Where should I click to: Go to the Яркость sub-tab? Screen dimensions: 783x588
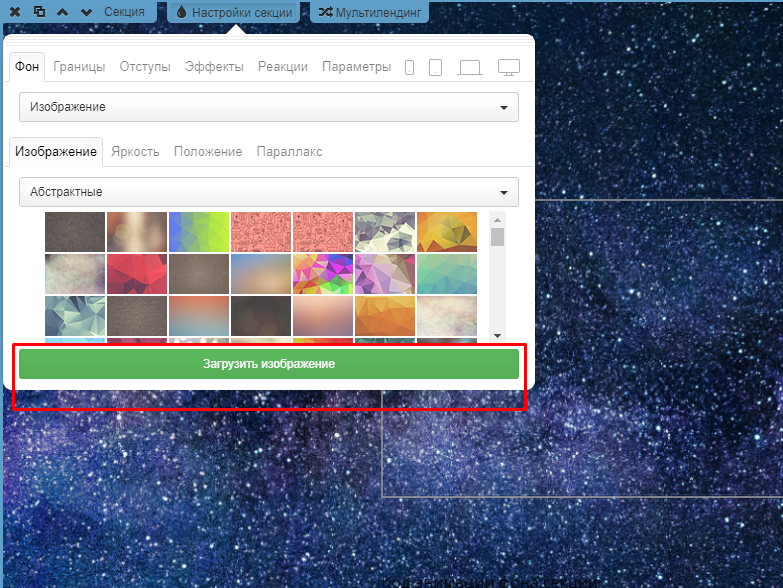(x=135, y=151)
